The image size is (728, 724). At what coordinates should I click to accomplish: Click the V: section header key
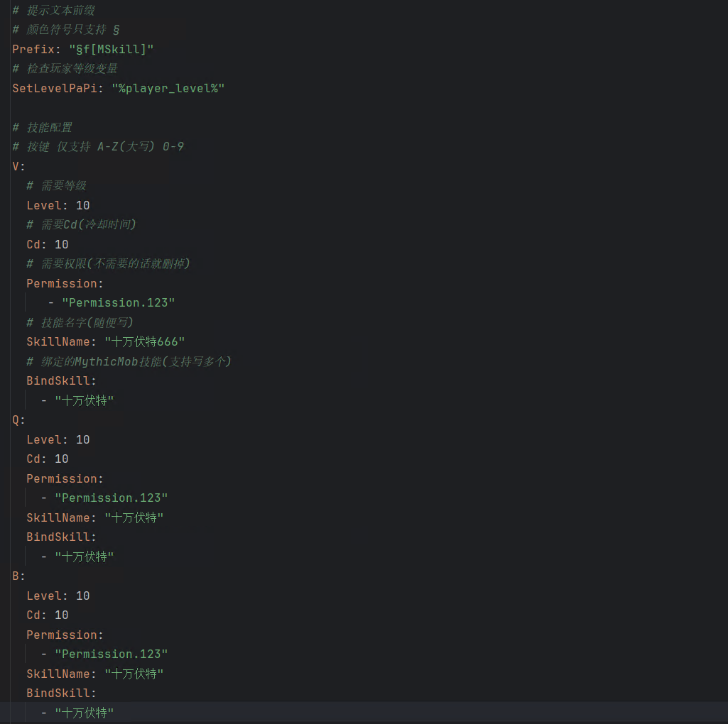pyautogui.click(x=18, y=166)
